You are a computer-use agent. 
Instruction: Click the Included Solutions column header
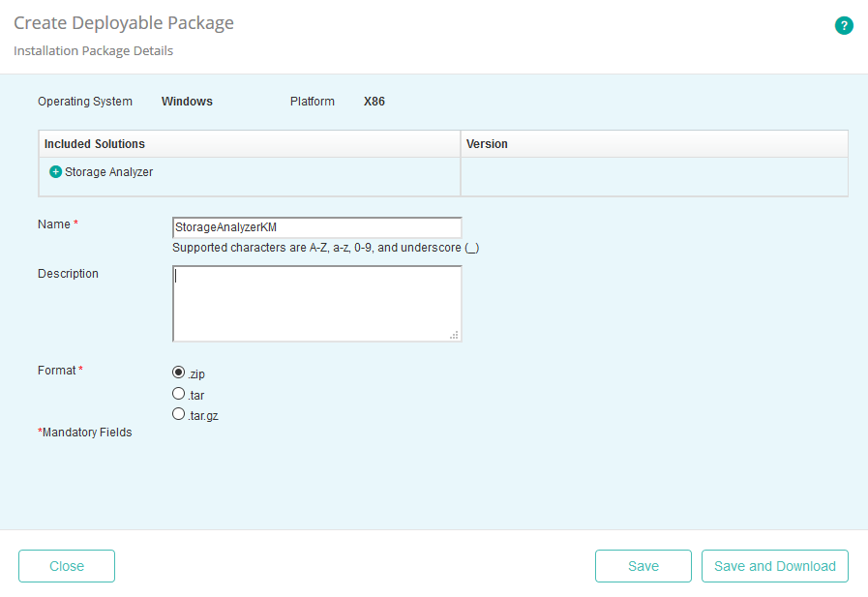point(95,144)
